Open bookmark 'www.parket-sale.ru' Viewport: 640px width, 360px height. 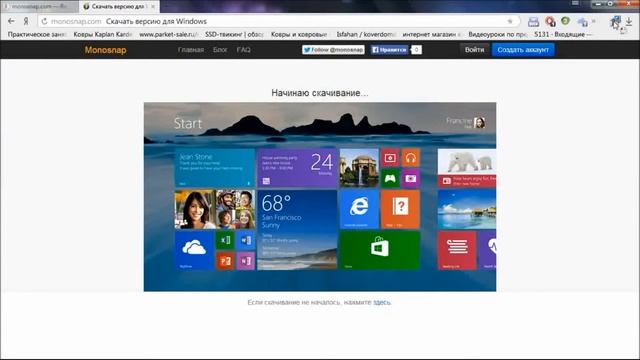169,34
